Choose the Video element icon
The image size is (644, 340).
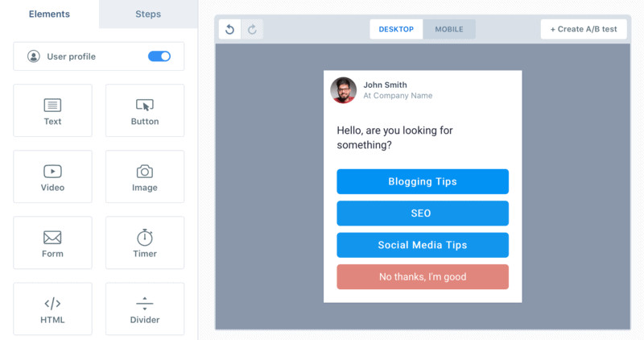(52, 172)
